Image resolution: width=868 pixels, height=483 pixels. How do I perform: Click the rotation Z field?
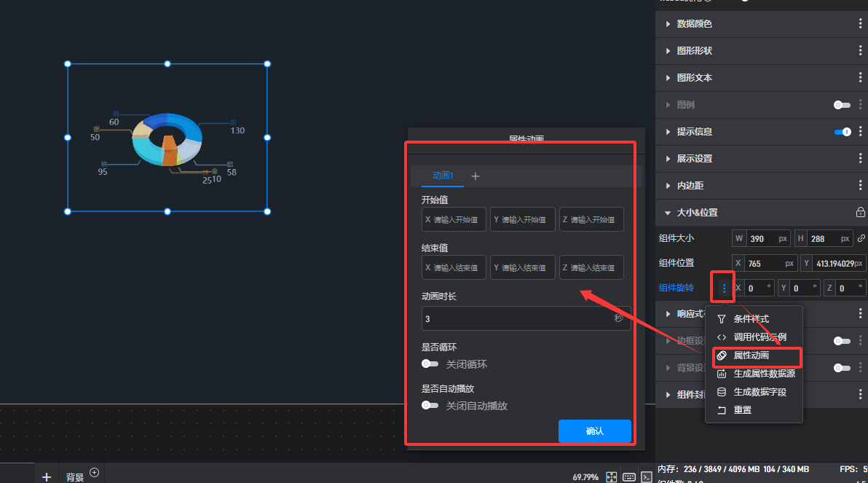coord(845,288)
